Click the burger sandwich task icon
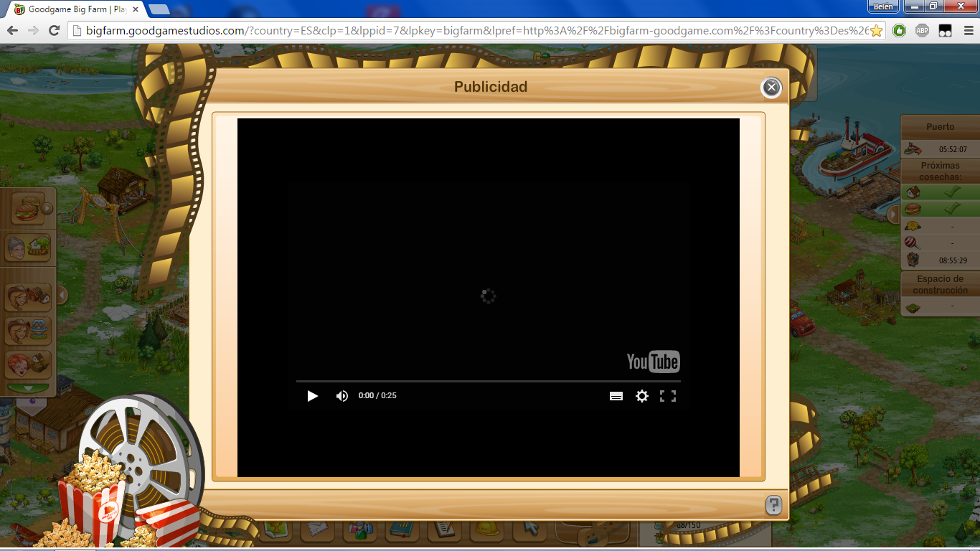Screen dimensions: 980x551 coord(28,208)
